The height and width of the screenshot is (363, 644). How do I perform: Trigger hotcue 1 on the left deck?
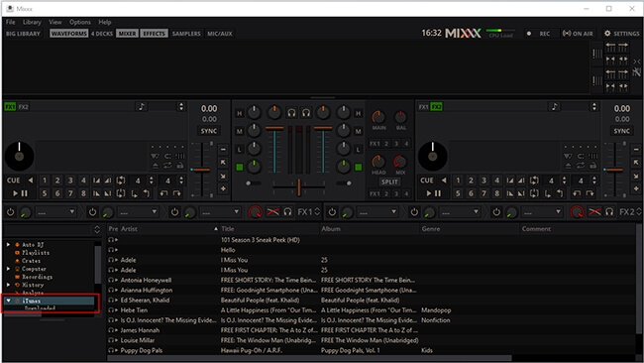point(45,181)
